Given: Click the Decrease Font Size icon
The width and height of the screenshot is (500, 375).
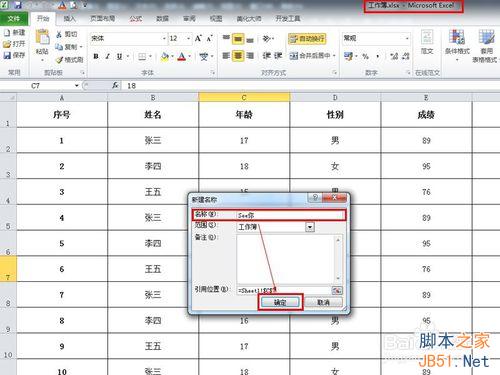Looking at the screenshot, I should click(209, 39).
